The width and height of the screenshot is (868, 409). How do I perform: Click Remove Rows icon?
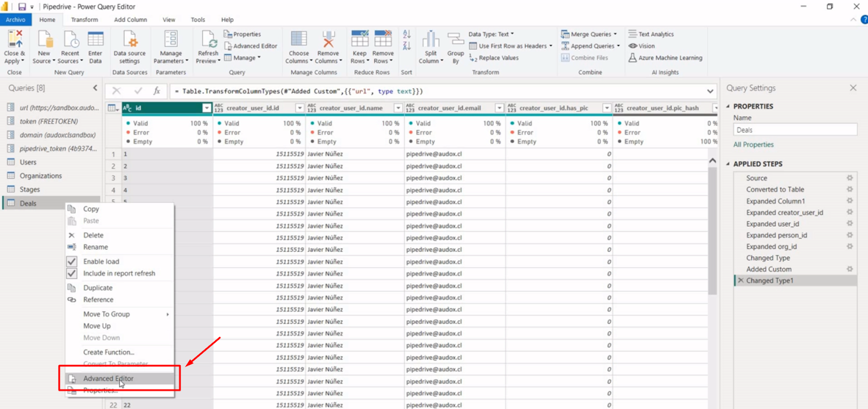coord(383,39)
